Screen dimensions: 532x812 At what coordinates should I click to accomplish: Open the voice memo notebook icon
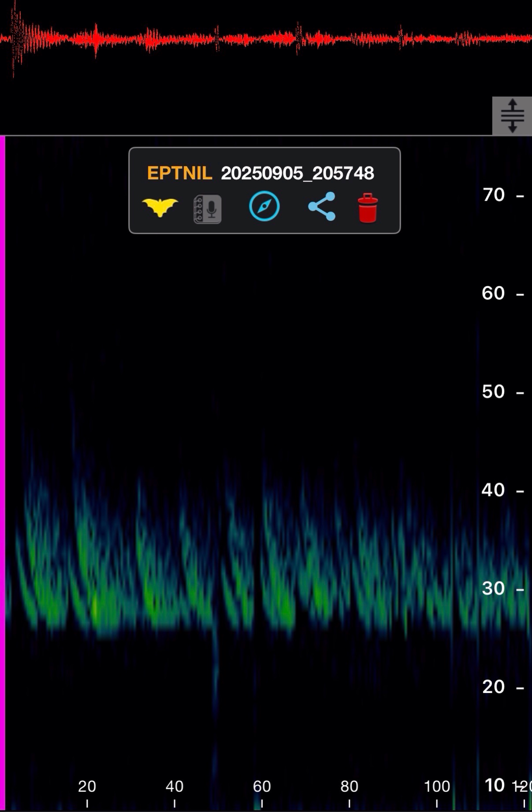[x=207, y=209]
